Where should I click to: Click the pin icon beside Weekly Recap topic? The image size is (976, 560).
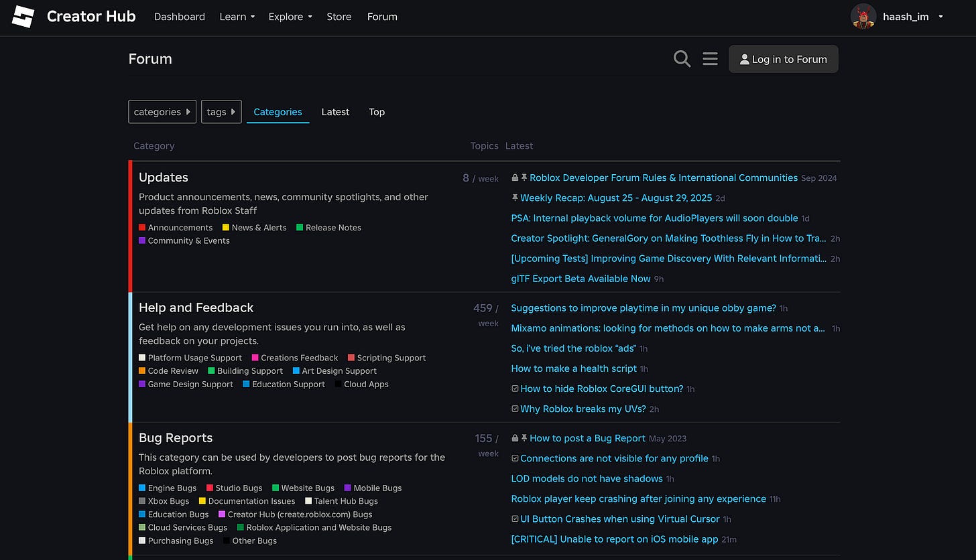(515, 198)
